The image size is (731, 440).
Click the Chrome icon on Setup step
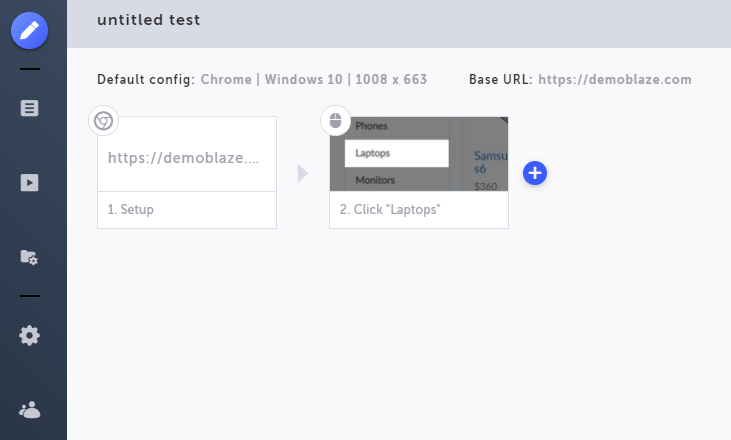click(x=103, y=121)
